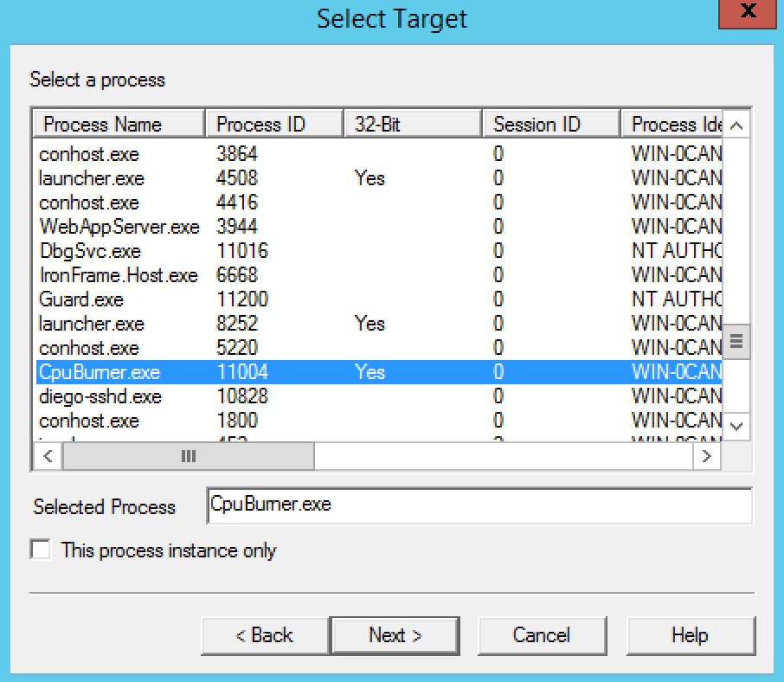Open Help for this dialog
Screen dimensions: 784x682
[x=690, y=635]
